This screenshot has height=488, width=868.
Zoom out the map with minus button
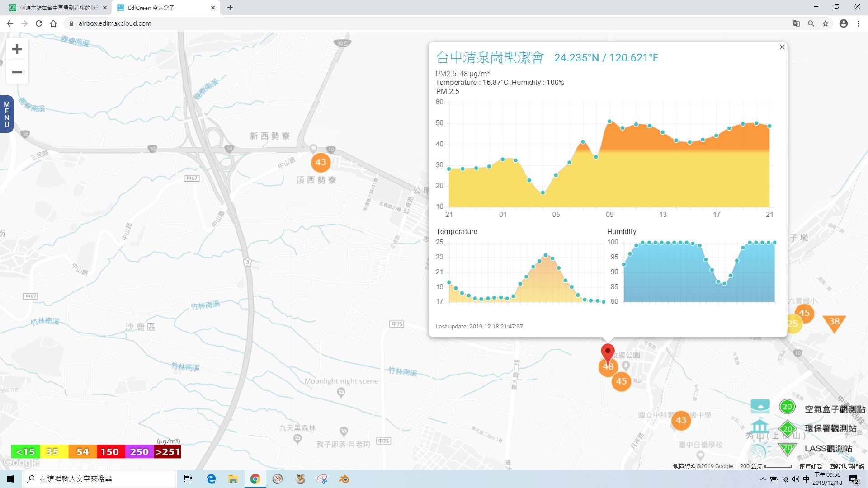[17, 72]
